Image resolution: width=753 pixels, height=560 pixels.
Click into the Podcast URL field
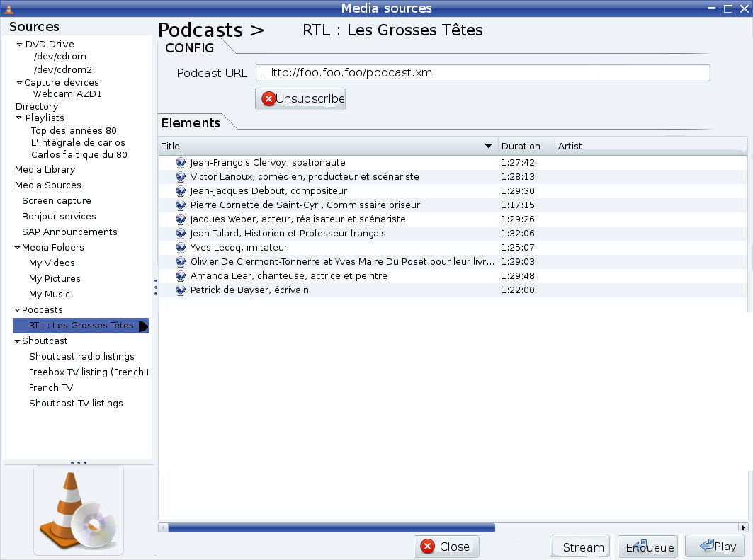[x=482, y=73]
